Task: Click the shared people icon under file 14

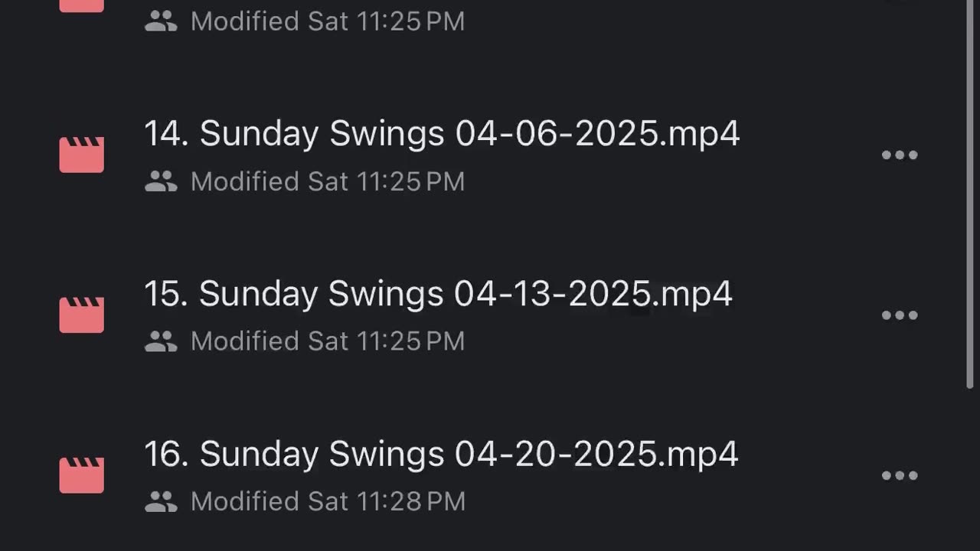Action: [x=161, y=181]
